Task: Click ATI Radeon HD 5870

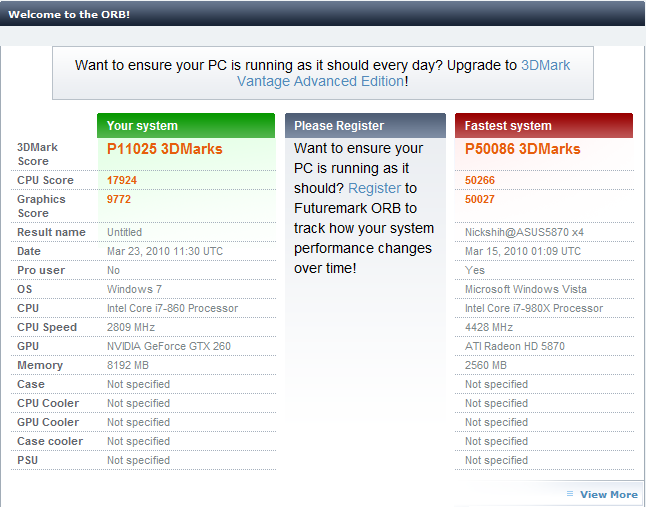Action: 515,346
